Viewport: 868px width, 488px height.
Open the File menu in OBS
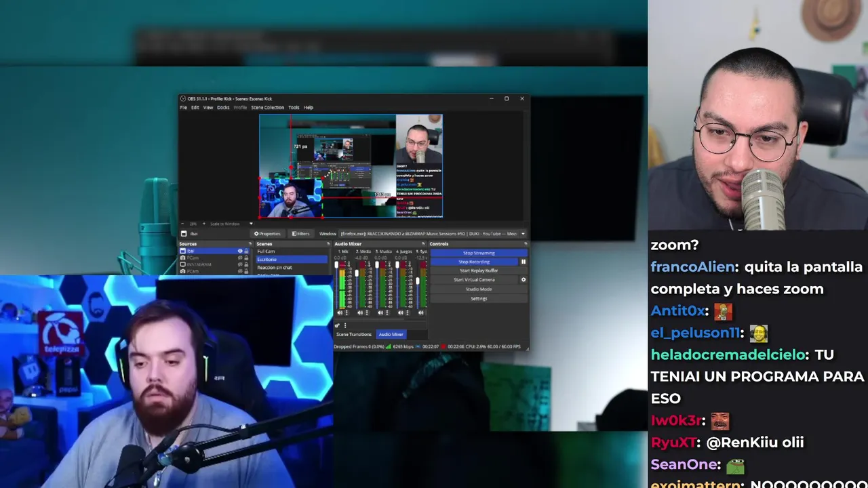(183, 107)
